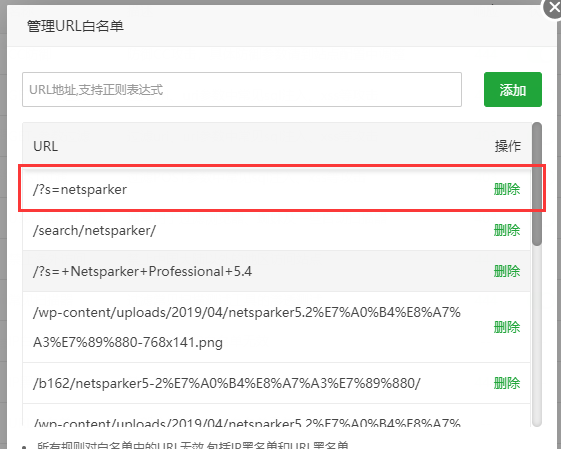The image size is (561, 449).
Task: Click the URL column header
Action: click(x=45, y=146)
